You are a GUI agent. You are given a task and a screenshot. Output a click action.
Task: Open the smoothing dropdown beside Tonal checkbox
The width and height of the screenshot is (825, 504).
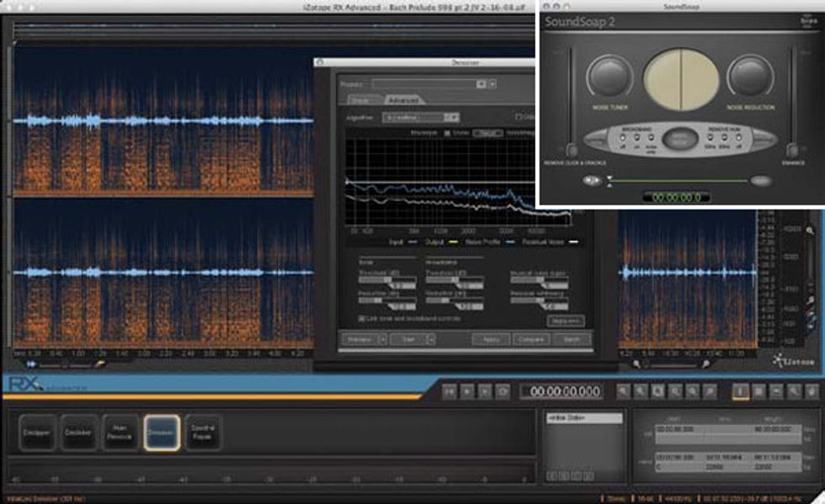(487, 134)
